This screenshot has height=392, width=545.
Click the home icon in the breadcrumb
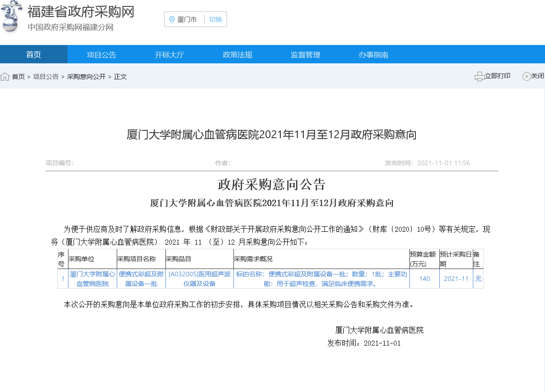click(x=5, y=77)
